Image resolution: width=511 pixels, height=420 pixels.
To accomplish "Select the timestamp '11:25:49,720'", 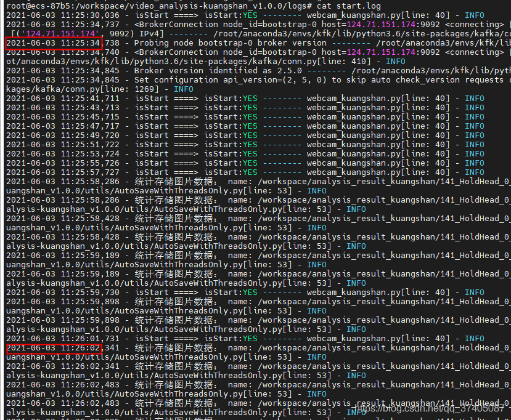I will 90,135.
